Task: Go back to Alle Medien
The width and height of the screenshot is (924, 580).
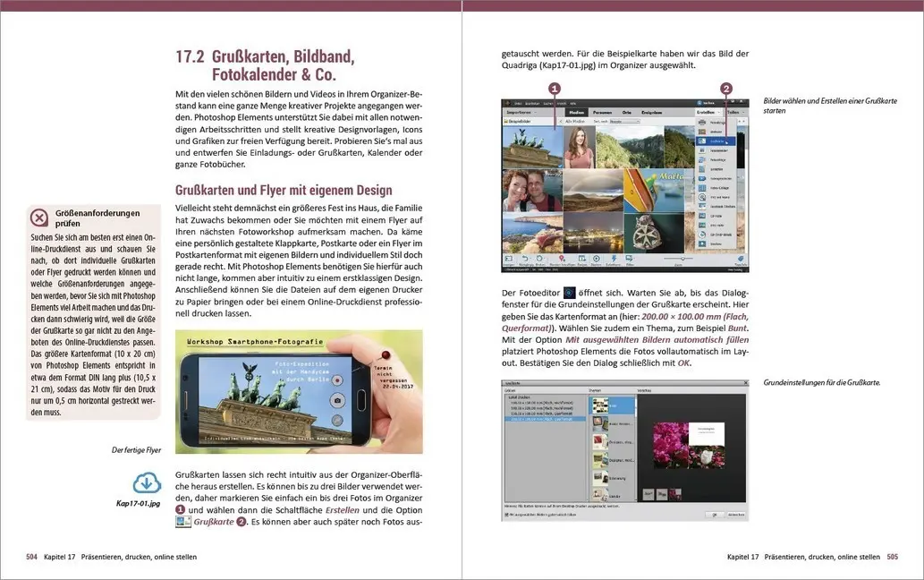Action: click(574, 122)
